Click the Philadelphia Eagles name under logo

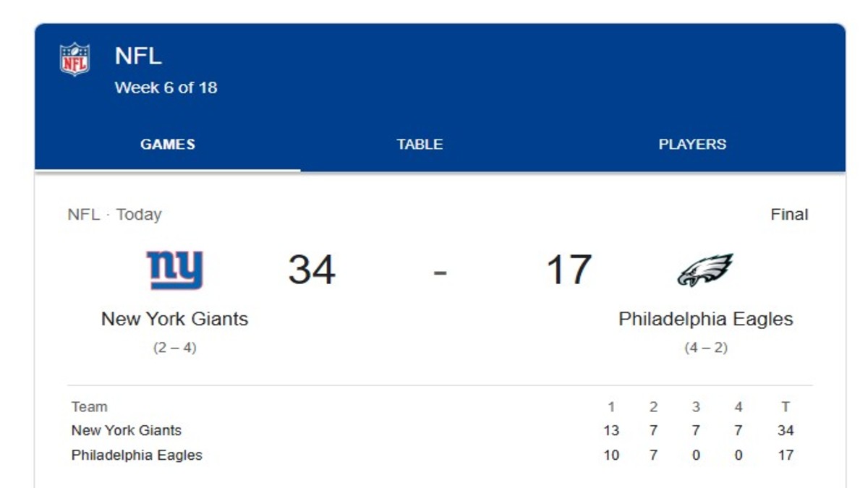pyautogui.click(x=705, y=319)
